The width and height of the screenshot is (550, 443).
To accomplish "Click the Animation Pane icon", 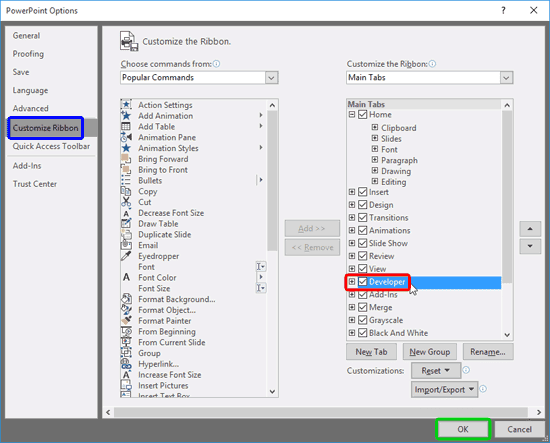I will tap(126, 137).
